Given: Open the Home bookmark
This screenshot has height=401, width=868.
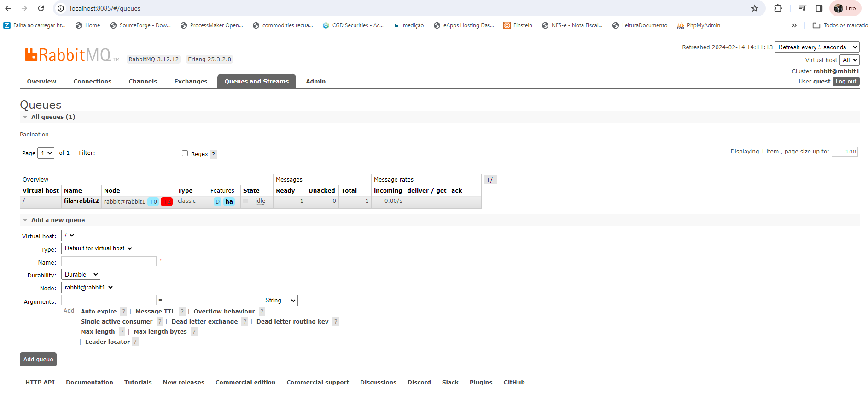Looking at the screenshot, I should (87, 25).
